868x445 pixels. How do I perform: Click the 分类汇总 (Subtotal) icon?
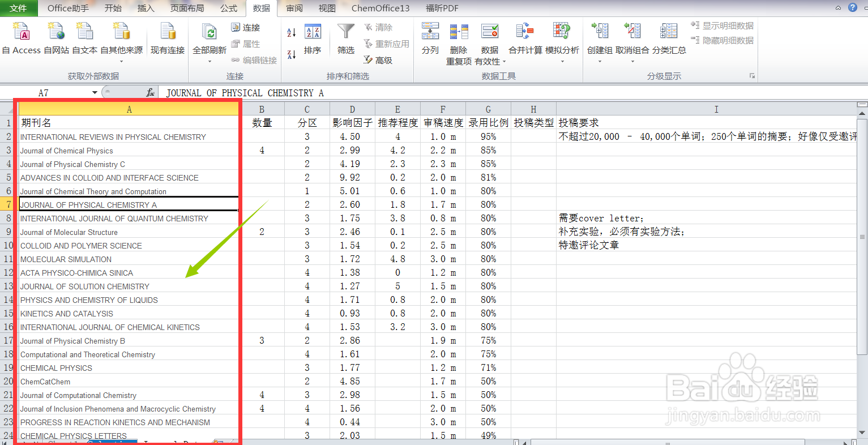668,31
